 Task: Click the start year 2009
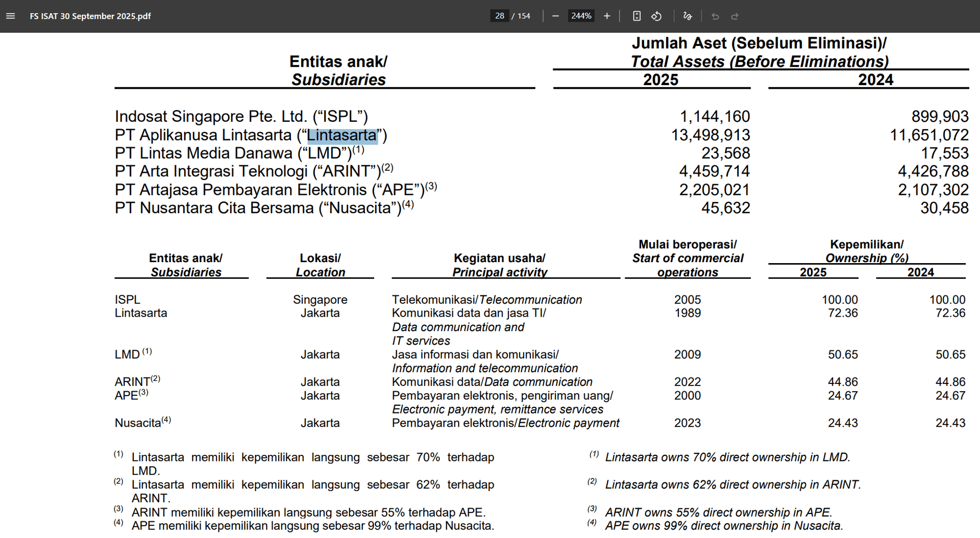click(688, 354)
